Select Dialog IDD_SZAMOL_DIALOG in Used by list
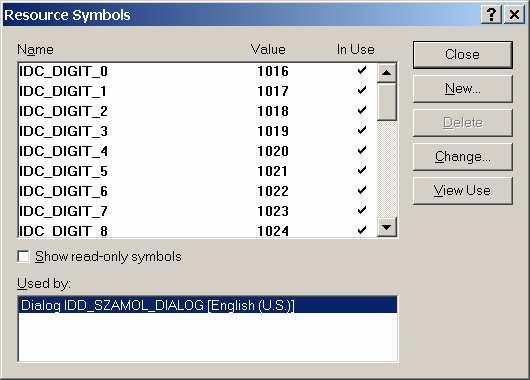 click(208, 305)
